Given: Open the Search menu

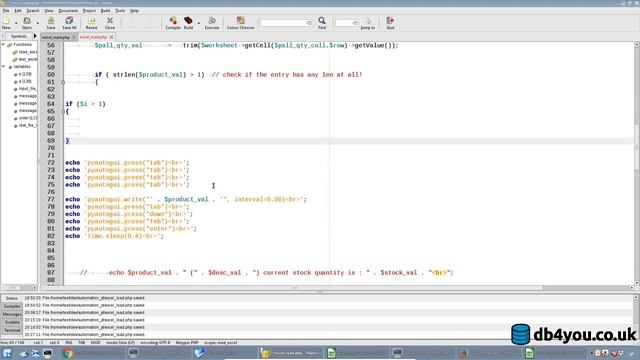Looking at the screenshot, I should (x=33, y=11).
